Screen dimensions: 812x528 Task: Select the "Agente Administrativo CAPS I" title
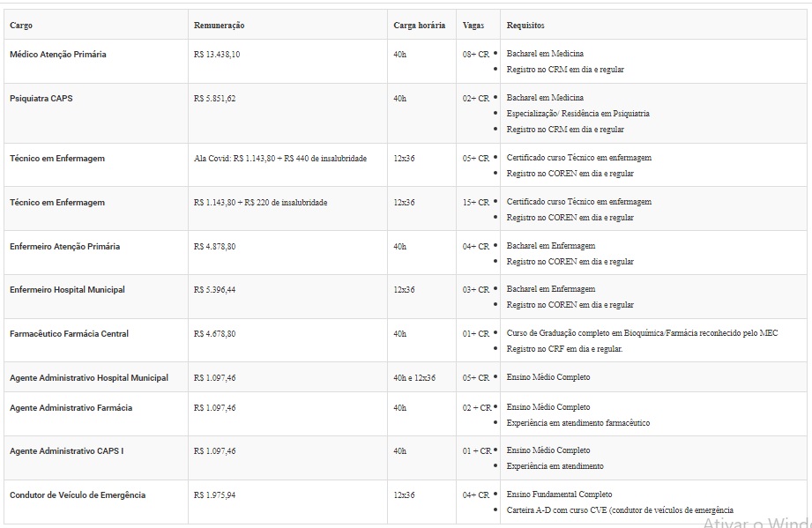pyautogui.click(x=66, y=451)
